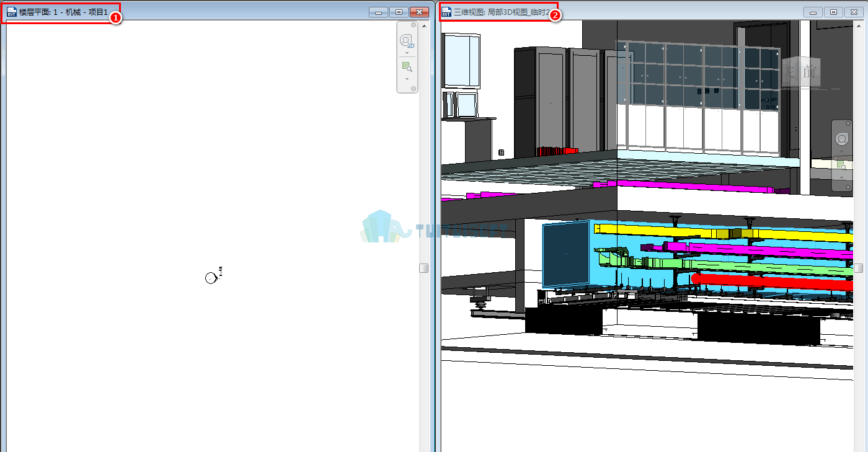
Task: Select the blue panel highlighted in the 3D view
Action: pyautogui.click(x=565, y=254)
